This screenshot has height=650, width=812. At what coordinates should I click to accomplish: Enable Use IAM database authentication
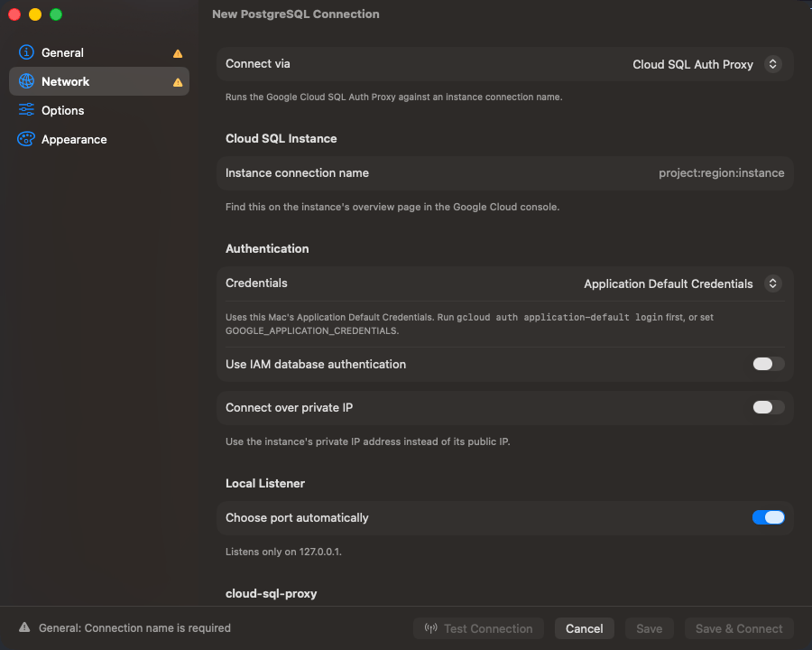pos(769,364)
